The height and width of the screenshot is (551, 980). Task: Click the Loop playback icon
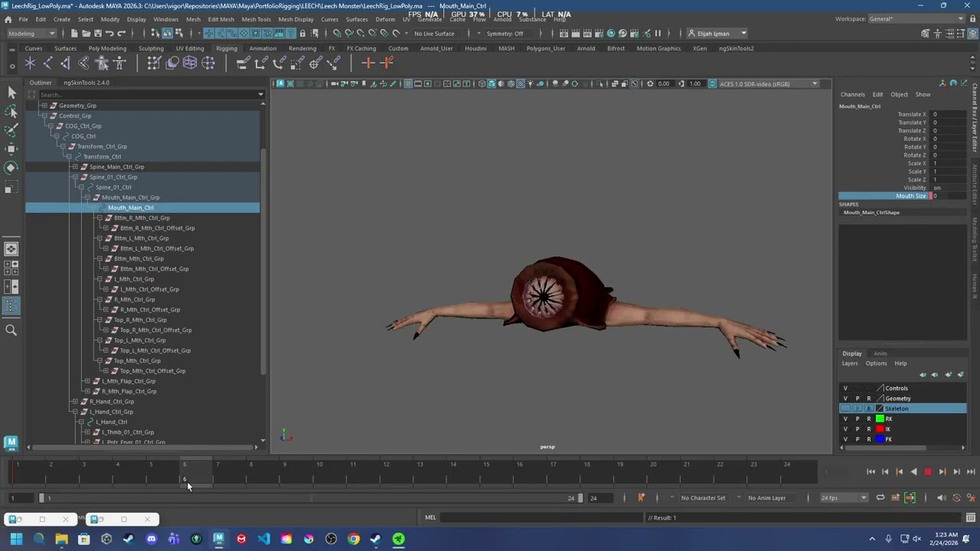click(880, 497)
